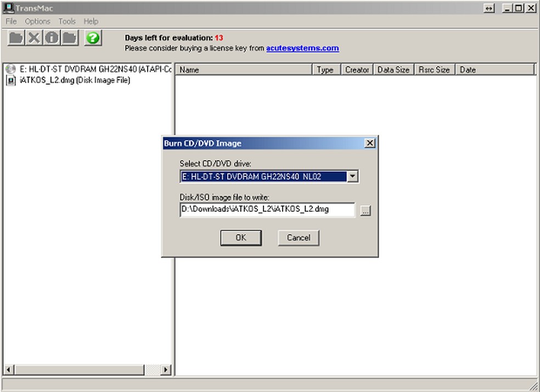
Task: Cancel the Burn CD/DVD Image dialog
Action: tap(299, 238)
